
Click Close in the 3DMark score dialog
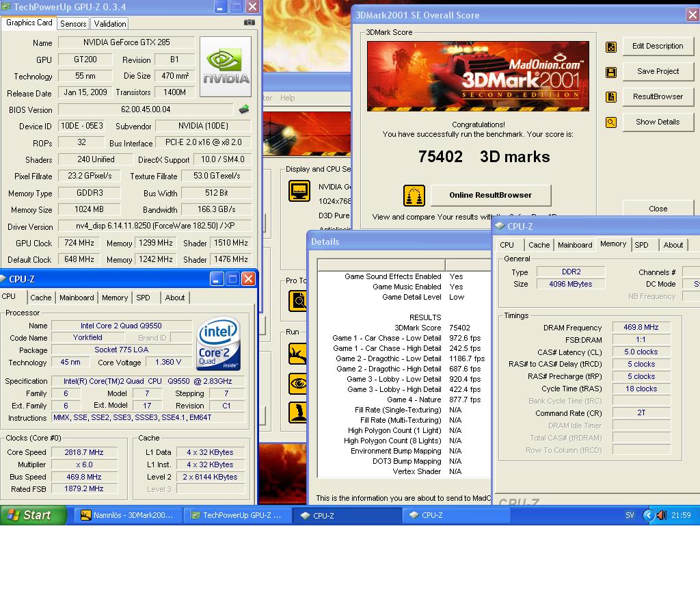(x=658, y=209)
